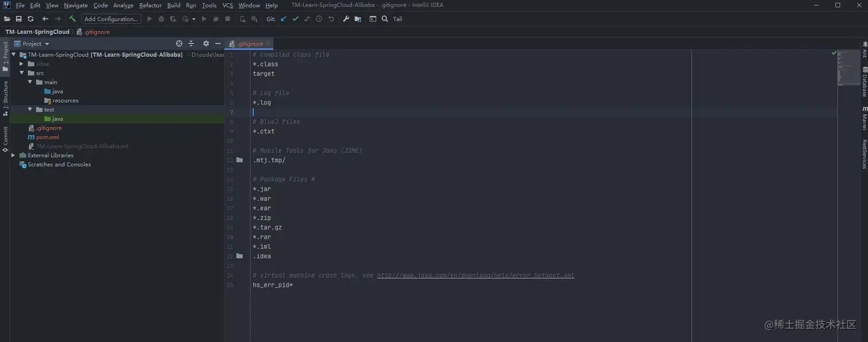868x342 pixels.
Task: Open Settings via the wrench icon
Action: (x=346, y=19)
